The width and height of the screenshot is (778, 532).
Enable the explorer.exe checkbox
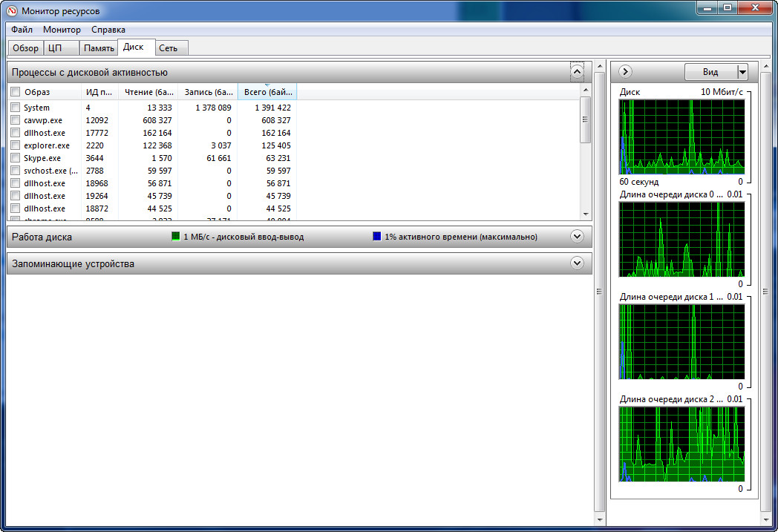point(16,145)
